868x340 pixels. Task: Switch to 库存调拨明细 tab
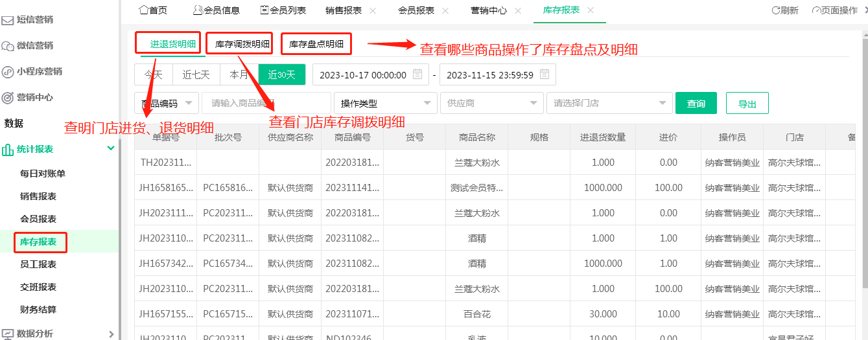[242, 44]
